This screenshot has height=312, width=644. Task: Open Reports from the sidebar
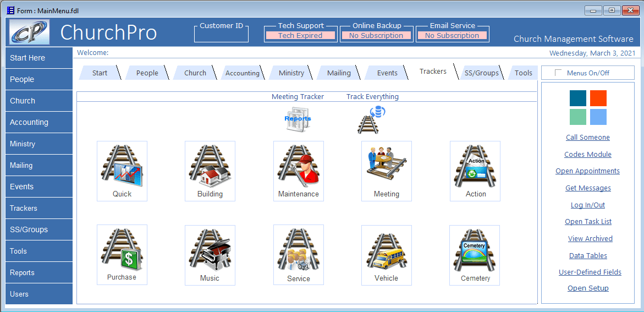[39, 272]
